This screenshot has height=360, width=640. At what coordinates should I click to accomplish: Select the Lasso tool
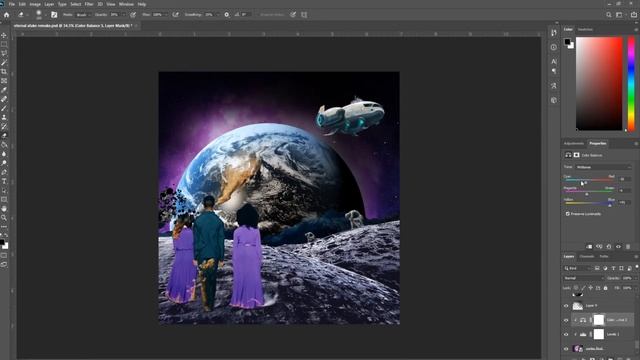click(x=4, y=53)
